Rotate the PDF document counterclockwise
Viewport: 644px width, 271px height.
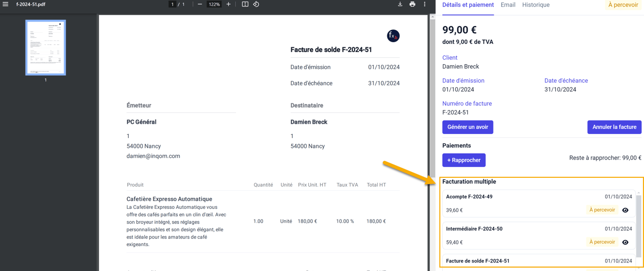click(256, 4)
